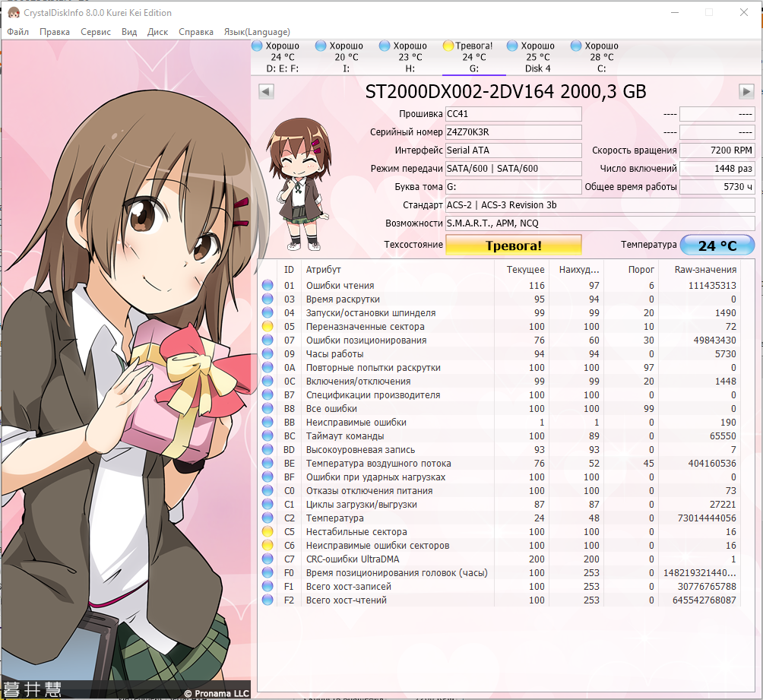Click status icon for BC Таймаут команды
This screenshot has height=700, width=763.
[x=268, y=436]
